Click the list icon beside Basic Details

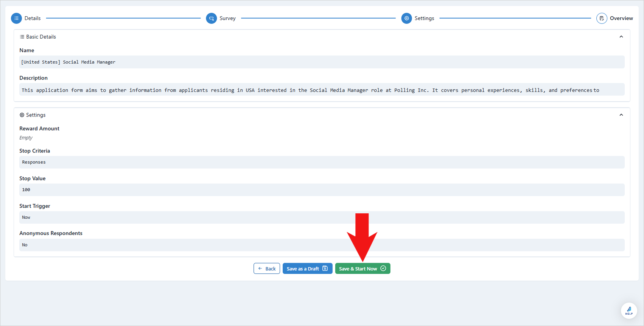[22, 37]
